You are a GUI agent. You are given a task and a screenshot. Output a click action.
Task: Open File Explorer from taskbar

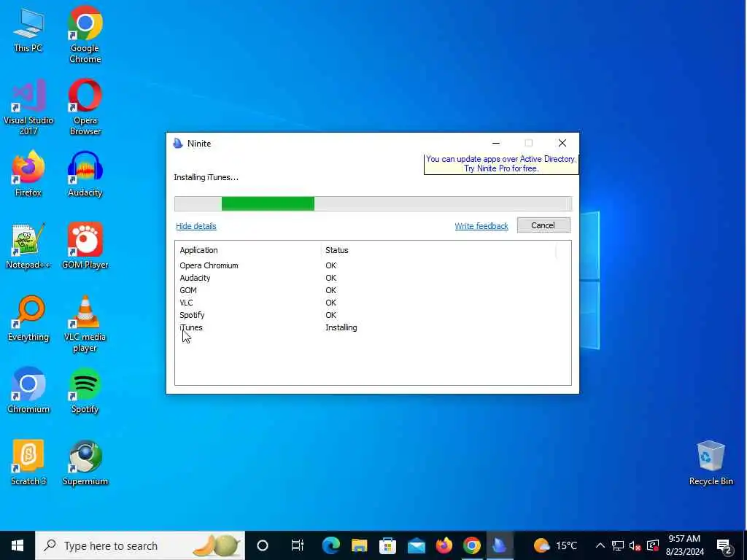[x=359, y=545]
